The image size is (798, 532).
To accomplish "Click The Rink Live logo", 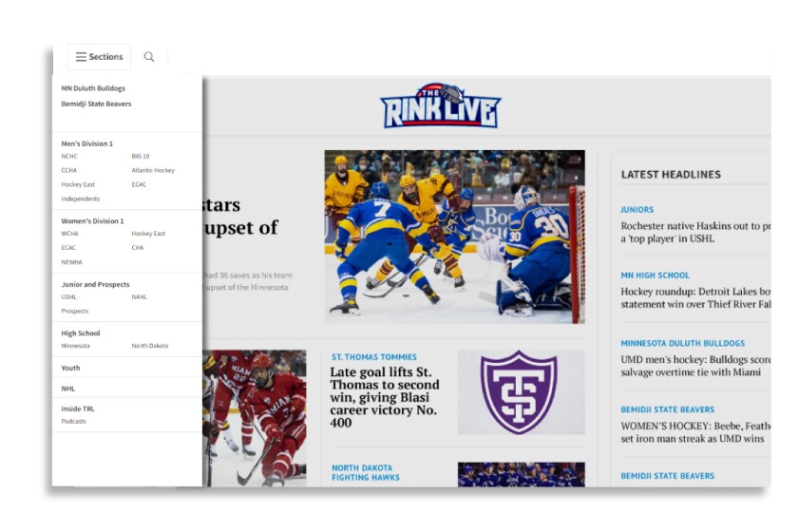I will tap(440, 105).
